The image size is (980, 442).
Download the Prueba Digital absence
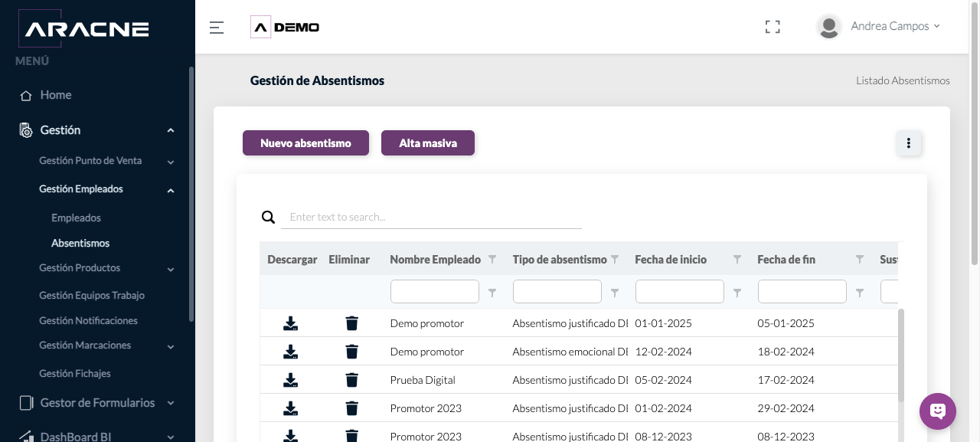tap(290, 380)
